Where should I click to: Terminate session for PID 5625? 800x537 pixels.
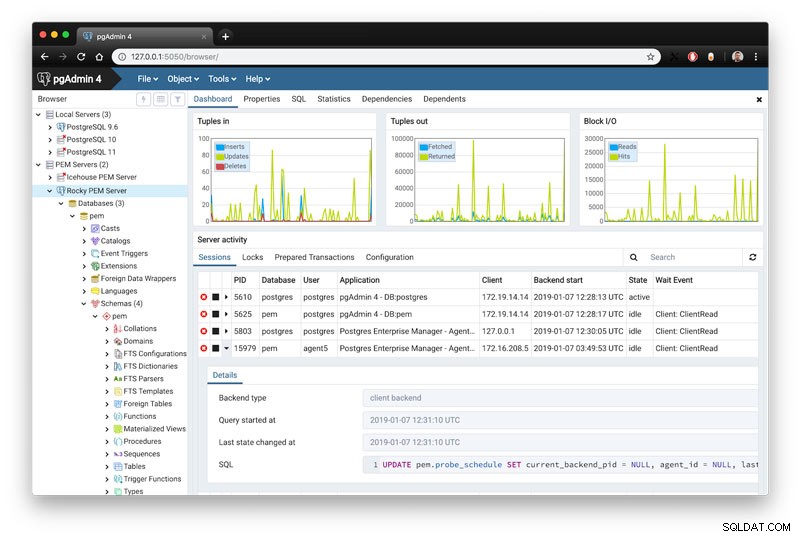204,314
